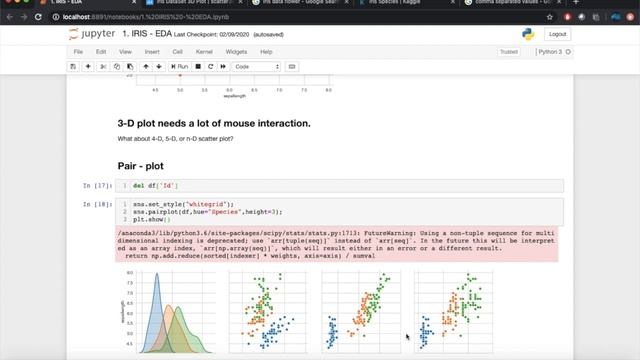640x360 pixels.
Task: Select the sns.pairplot code cell
Action: [x=339, y=212]
